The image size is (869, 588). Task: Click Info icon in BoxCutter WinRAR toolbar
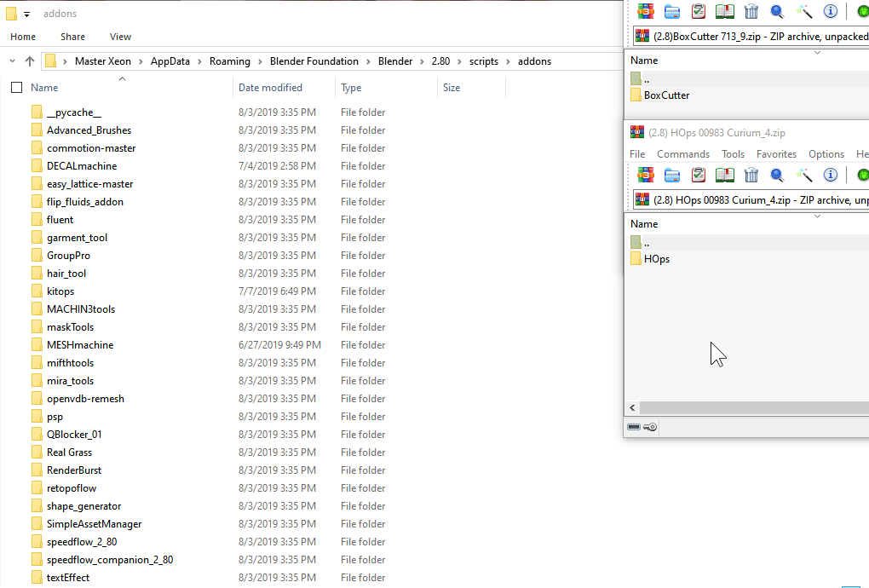coord(830,11)
